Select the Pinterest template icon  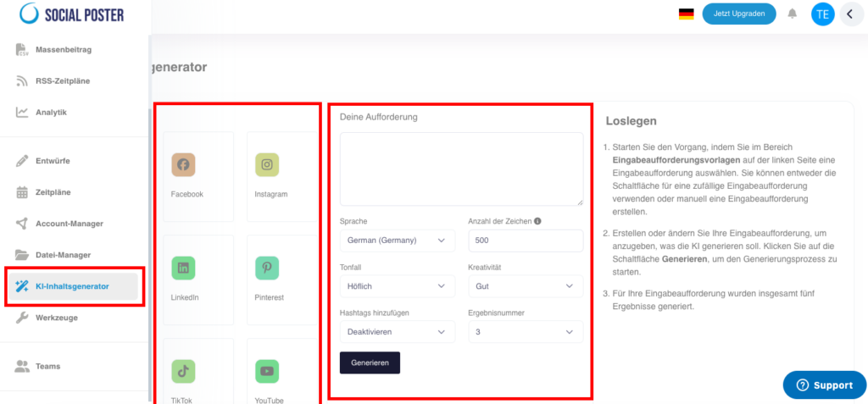click(x=267, y=268)
